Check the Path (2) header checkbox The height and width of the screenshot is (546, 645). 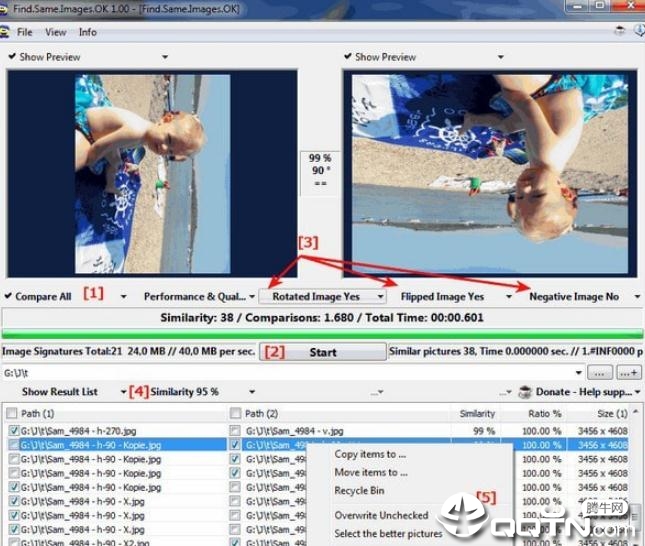click(x=235, y=413)
